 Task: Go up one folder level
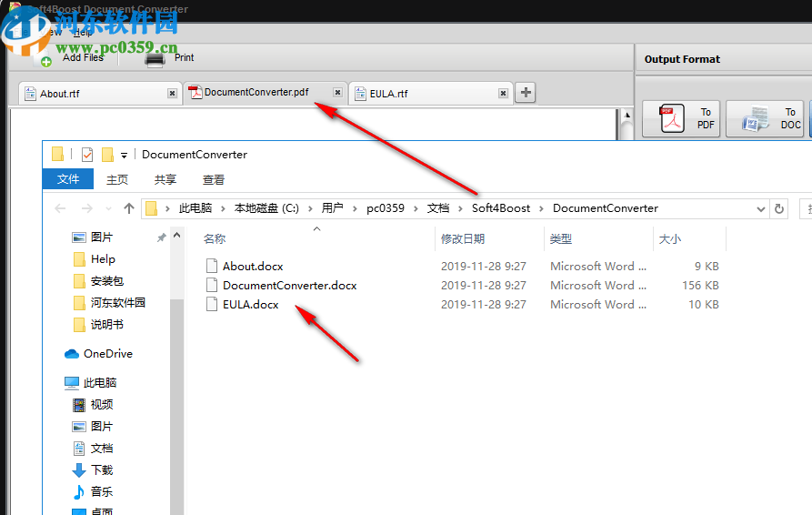click(x=129, y=208)
